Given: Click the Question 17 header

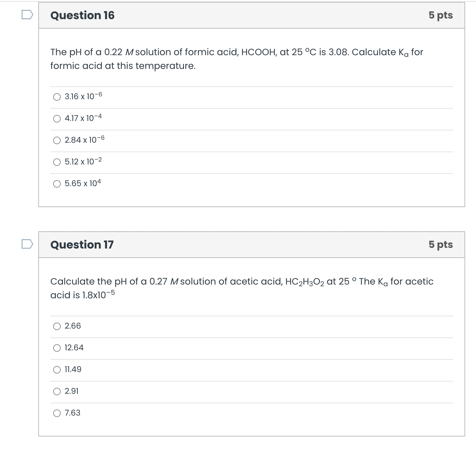Looking at the screenshot, I should (x=82, y=245).
